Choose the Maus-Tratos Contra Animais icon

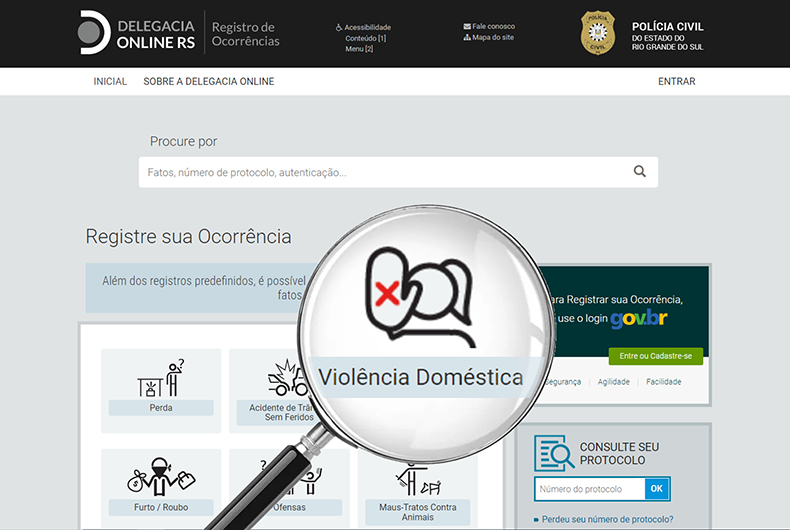418,476
